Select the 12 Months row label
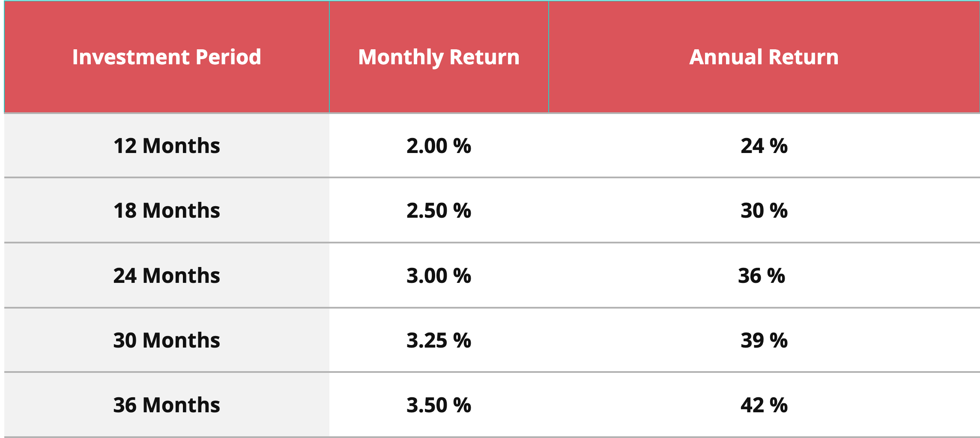 167,146
